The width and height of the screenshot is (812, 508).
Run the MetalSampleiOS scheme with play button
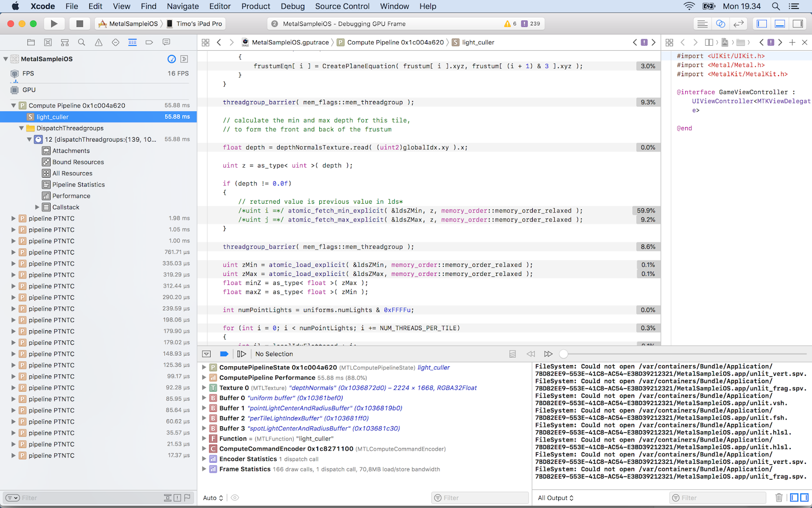click(x=54, y=23)
